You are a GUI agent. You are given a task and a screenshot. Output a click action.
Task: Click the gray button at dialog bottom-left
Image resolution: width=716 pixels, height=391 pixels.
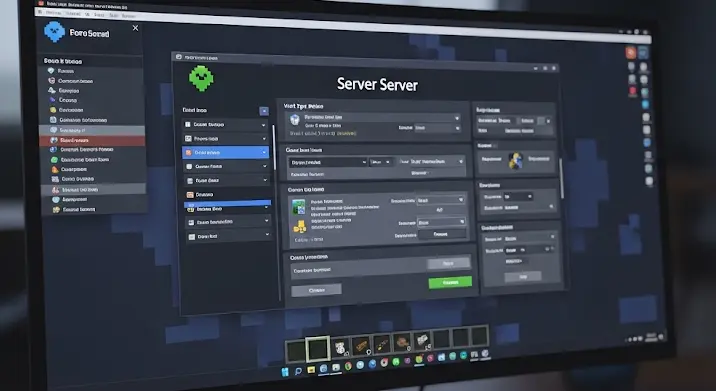pyautogui.click(x=316, y=290)
